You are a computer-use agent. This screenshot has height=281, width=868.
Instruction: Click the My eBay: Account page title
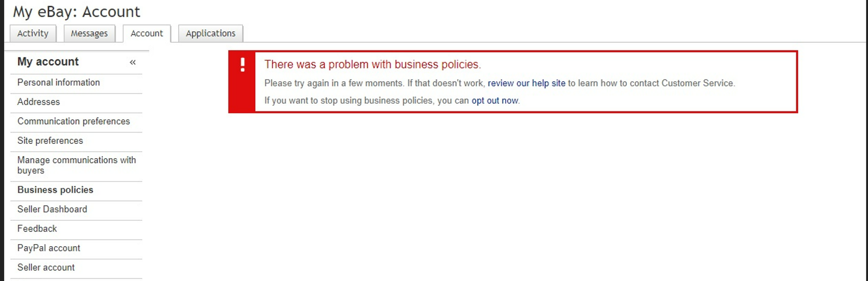click(76, 11)
